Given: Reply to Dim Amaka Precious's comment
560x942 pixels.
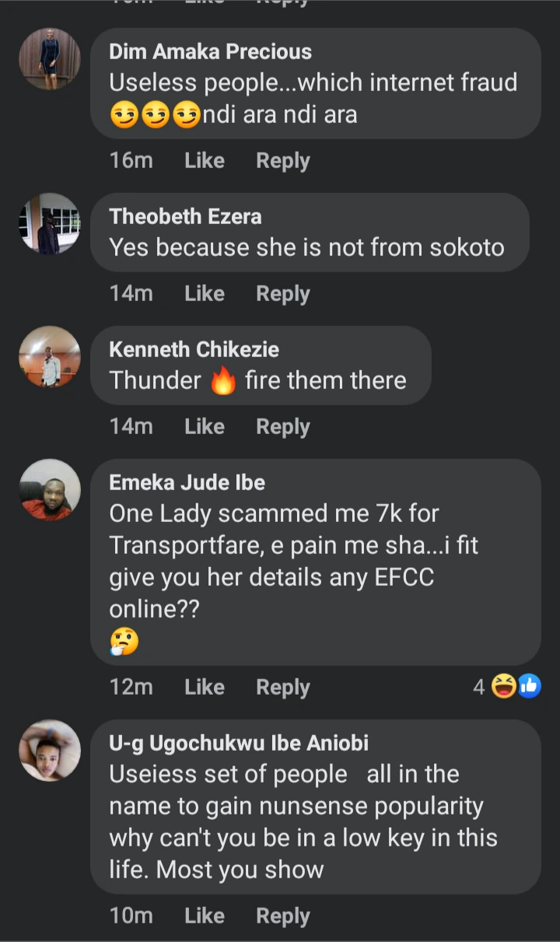Looking at the screenshot, I should (283, 161).
